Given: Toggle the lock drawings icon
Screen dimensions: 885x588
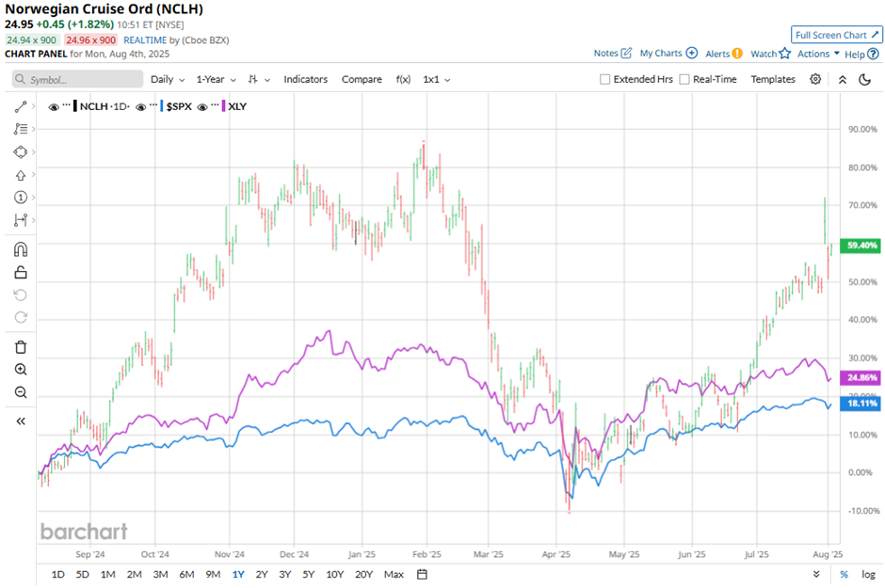Looking at the screenshot, I should 21,272.
